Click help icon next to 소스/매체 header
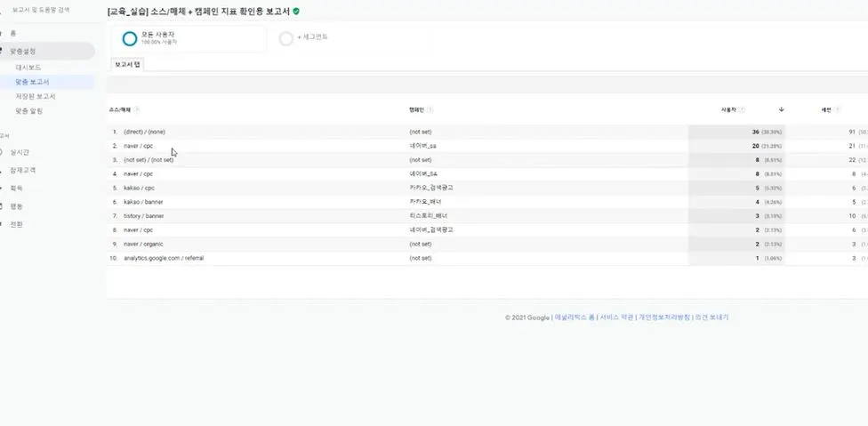Viewport: 868px width, 426px height. tap(137, 109)
